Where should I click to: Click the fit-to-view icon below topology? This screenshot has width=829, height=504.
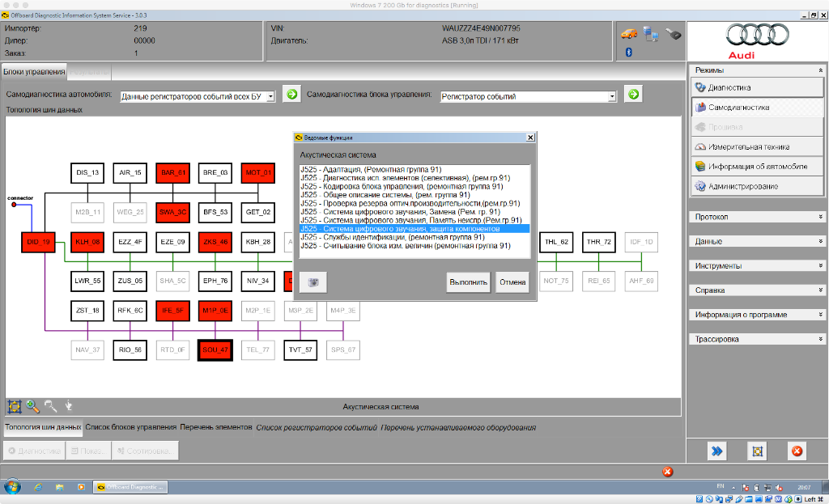tap(14, 407)
